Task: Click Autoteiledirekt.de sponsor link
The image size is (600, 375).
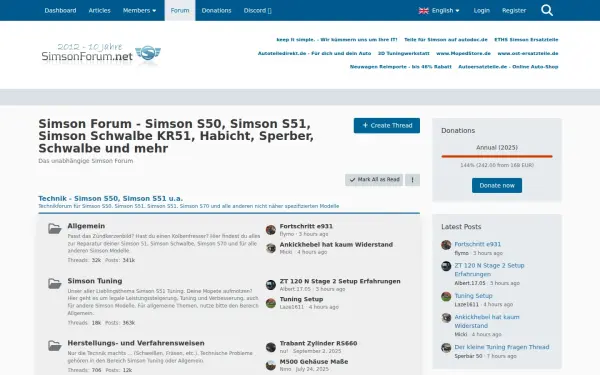Action: pyautogui.click(x=314, y=54)
